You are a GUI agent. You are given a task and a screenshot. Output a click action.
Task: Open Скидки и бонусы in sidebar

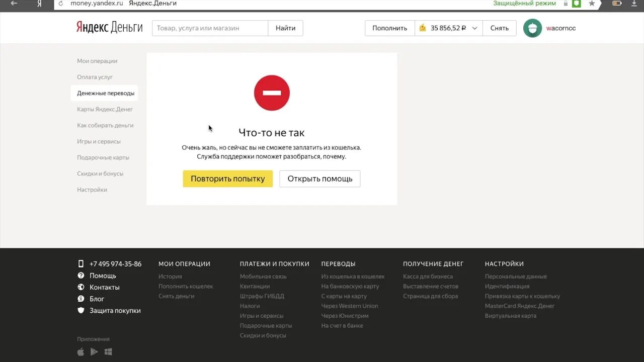point(100,173)
